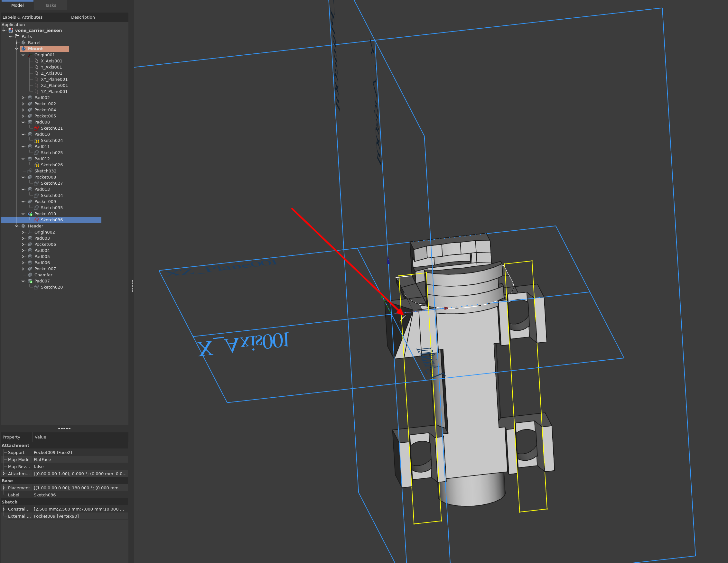This screenshot has height=563, width=728.
Task: Expand the Barrel tree node
Action: click(x=17, y=43)
